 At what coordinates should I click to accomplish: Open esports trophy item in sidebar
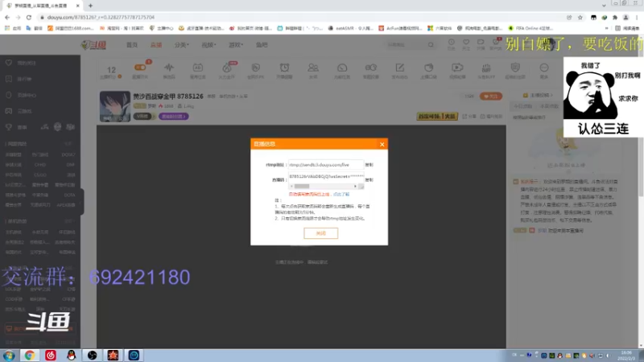(x=16, y=127)
